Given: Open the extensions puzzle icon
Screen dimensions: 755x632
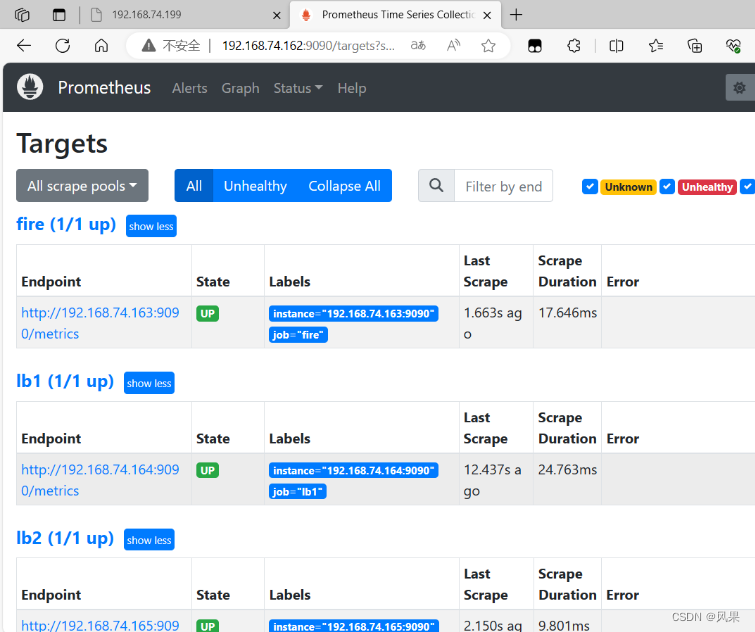Looking at the screenshot, I should point(573,46).
